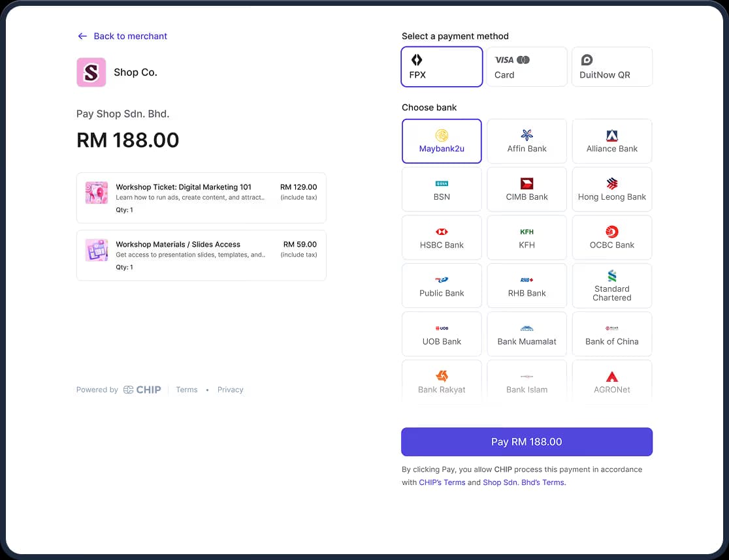The width and height of the screenshot is (729, 560).
Task: Click the AGRONet red triangle logo
Action: (x=612, y=376)
